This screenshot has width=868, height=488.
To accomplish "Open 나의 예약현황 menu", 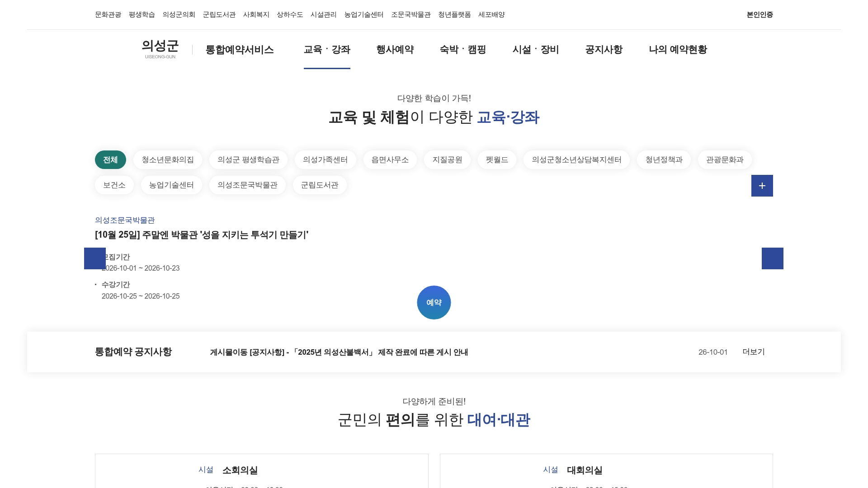I will coord(678,50).
